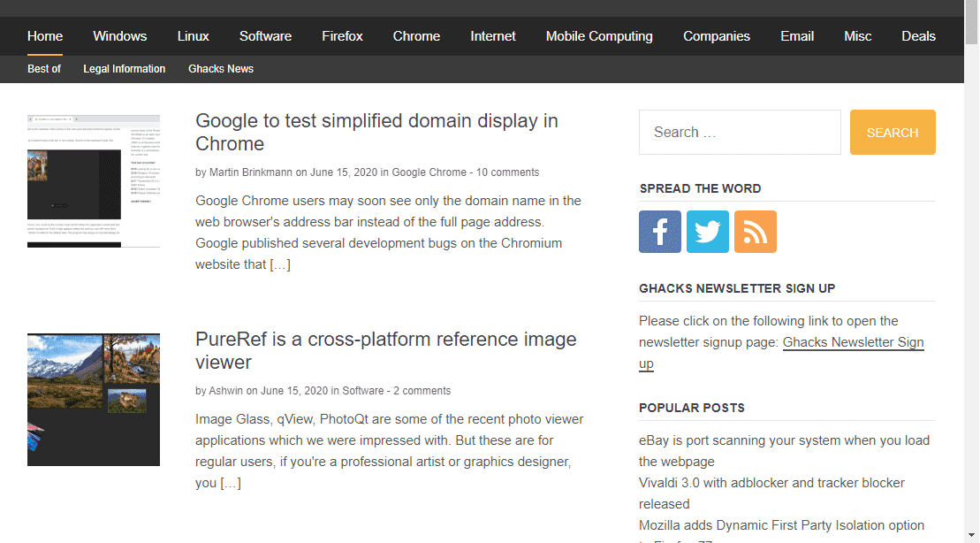Open author Ashwin's page
980x543 pixels.
pyautogui.click(x=225, y=390)
